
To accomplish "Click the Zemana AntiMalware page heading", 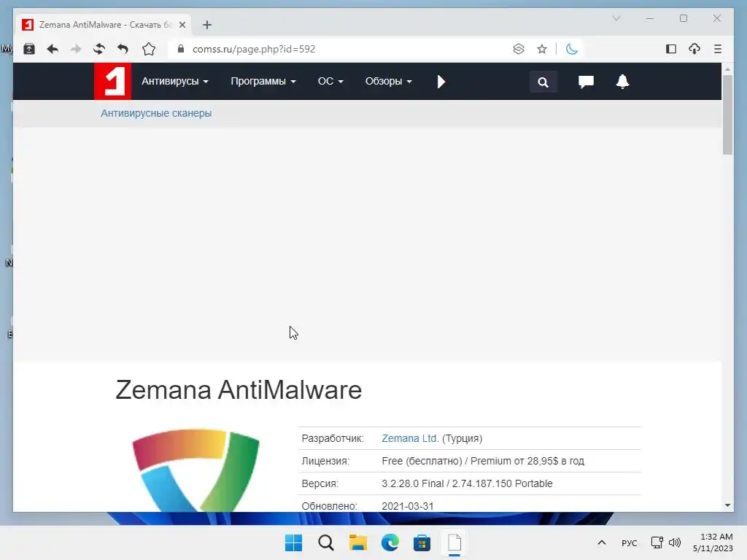I will (239, 389).
